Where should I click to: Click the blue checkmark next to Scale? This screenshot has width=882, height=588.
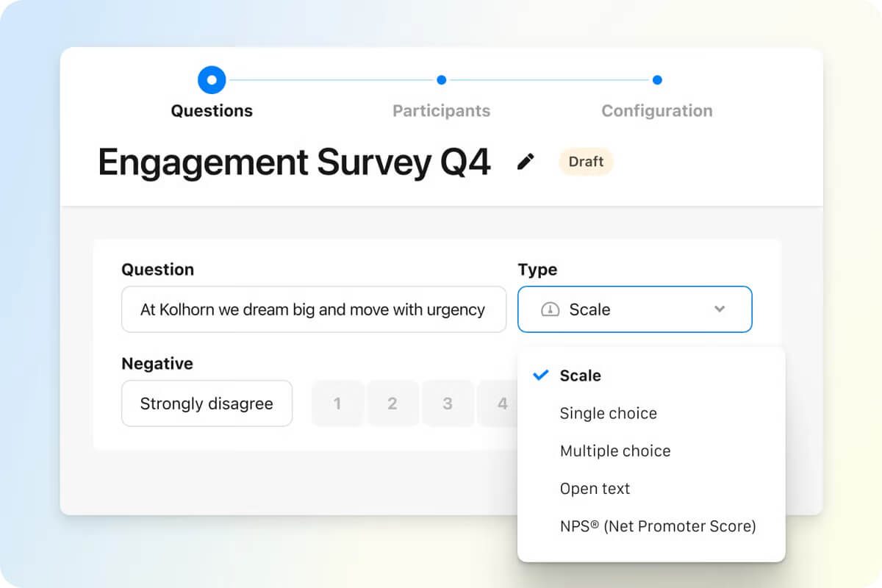click(x=541, y=376)
